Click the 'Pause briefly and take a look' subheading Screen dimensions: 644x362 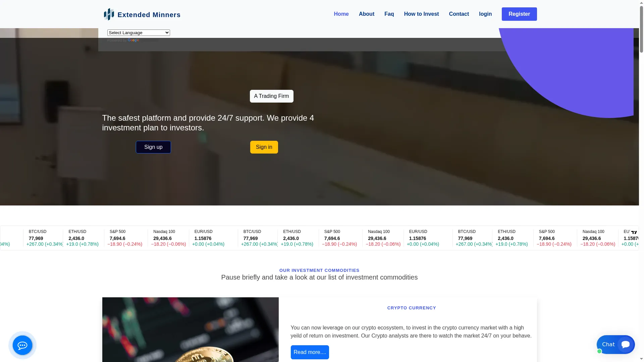319,278
